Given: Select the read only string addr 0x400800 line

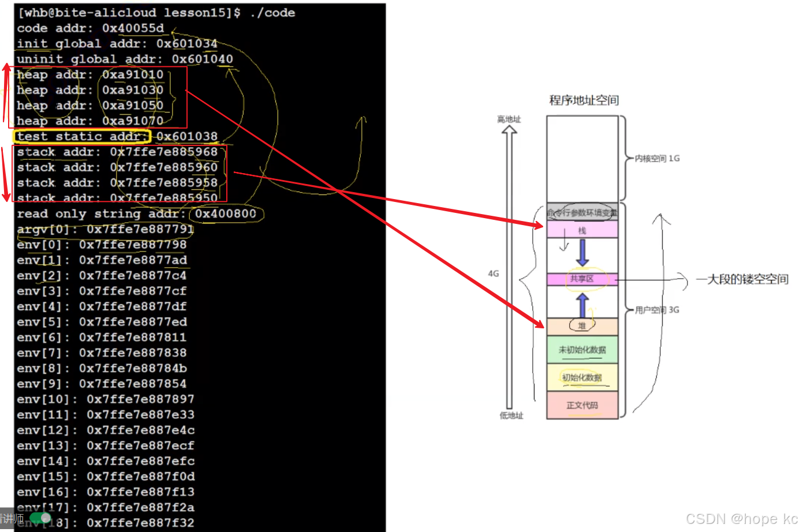Looking at the screenshot, I should point(137,214).
